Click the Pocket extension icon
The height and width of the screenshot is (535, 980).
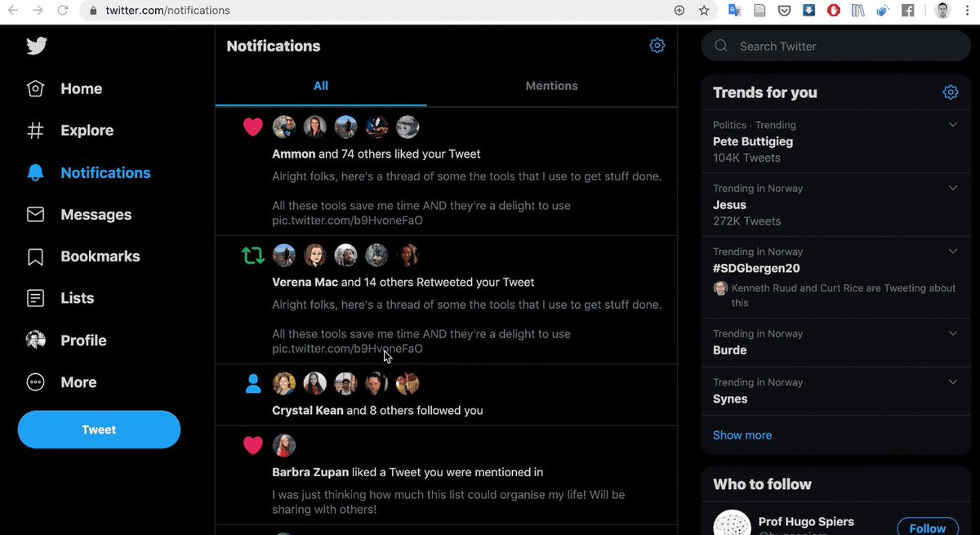coord(784,11)
